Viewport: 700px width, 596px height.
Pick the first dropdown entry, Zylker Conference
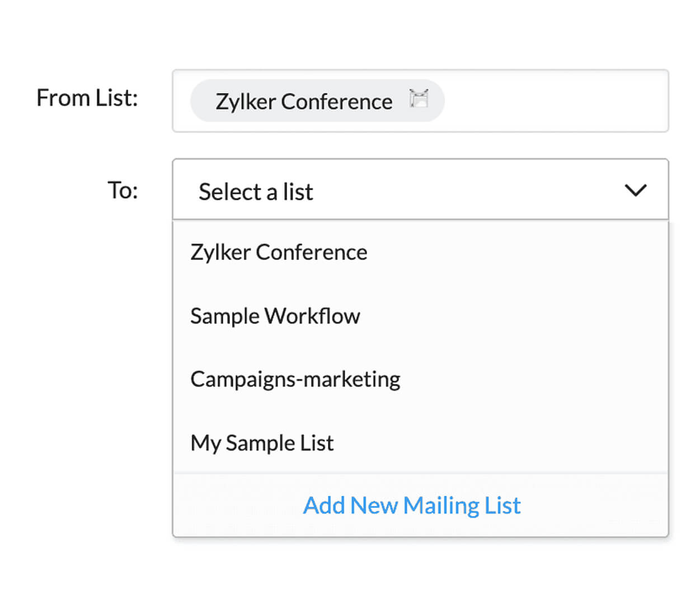[279, 252]
